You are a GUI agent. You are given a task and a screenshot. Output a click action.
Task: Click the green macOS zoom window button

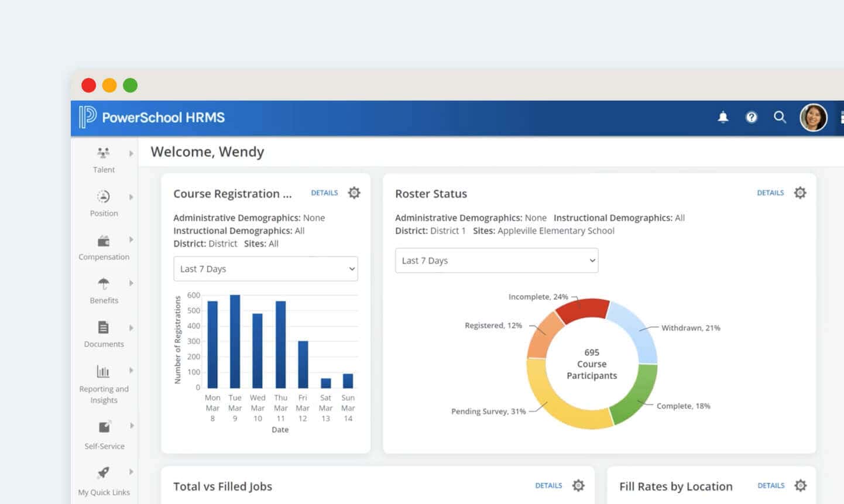click(130, 85)
